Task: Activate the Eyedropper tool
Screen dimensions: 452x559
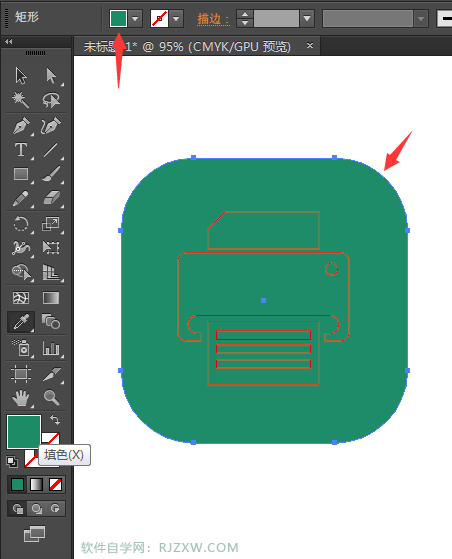Action: (x=21, y=322)
